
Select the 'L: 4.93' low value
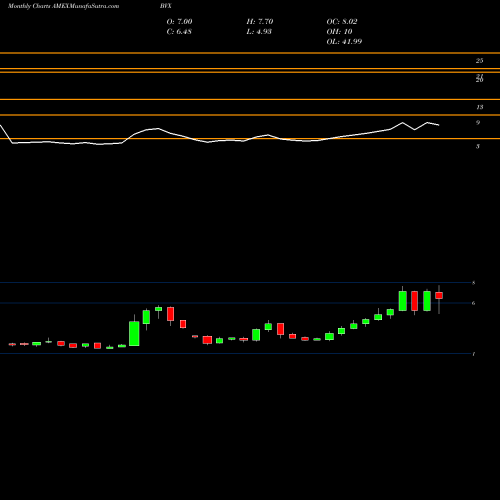259,32
